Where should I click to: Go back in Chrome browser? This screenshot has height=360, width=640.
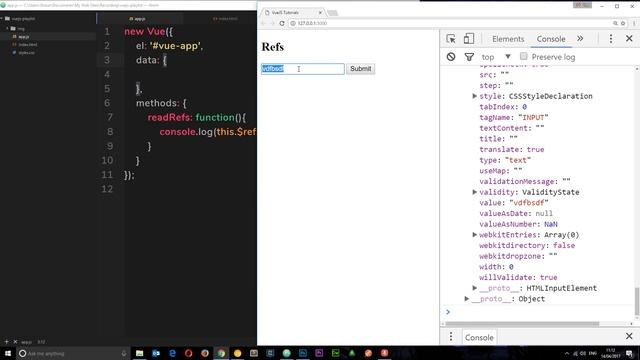tap(263, 23)
